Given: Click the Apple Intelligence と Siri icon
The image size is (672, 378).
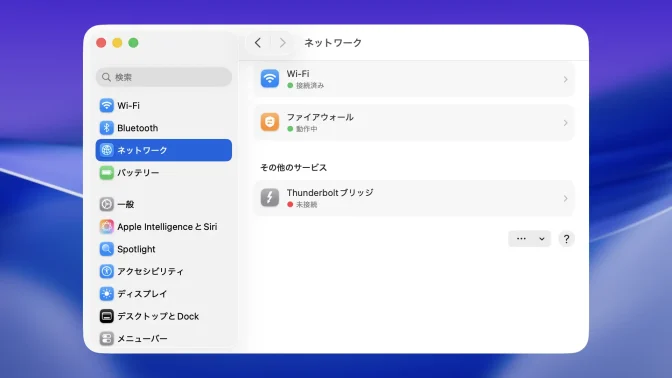Looking at the screenshot, I should [106, 226].
